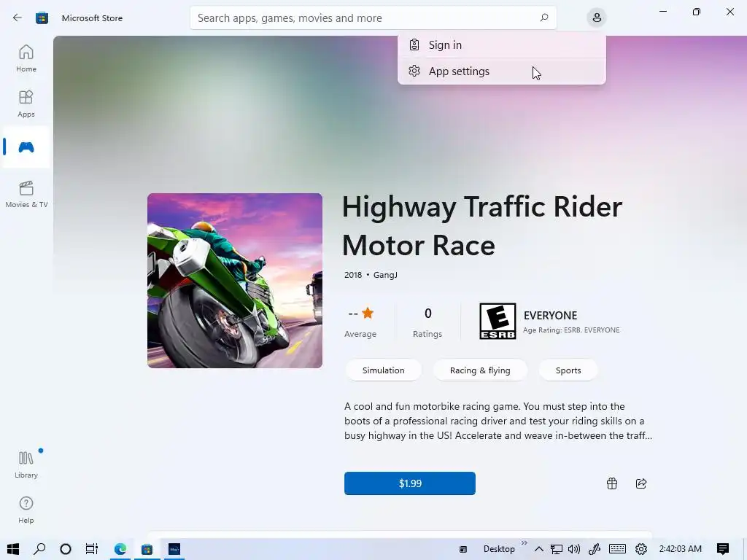Go back using the back arrow
The height and width of the screenshot is (560, 747).
(18, 18)
